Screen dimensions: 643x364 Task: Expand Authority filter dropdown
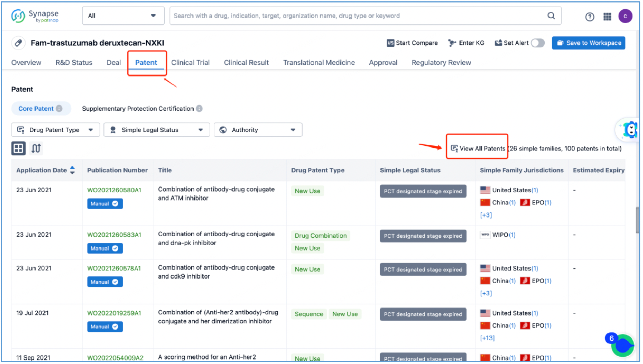pyautogui.click(x=258, y=130)
